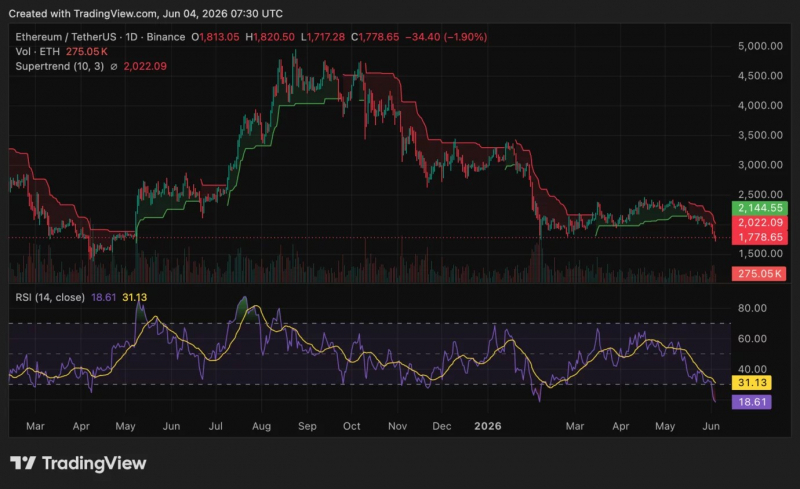The height and width of the screenshot is (489, 800).
Task: Click the low price value L1,717.28
Action: tap(322, 37)
